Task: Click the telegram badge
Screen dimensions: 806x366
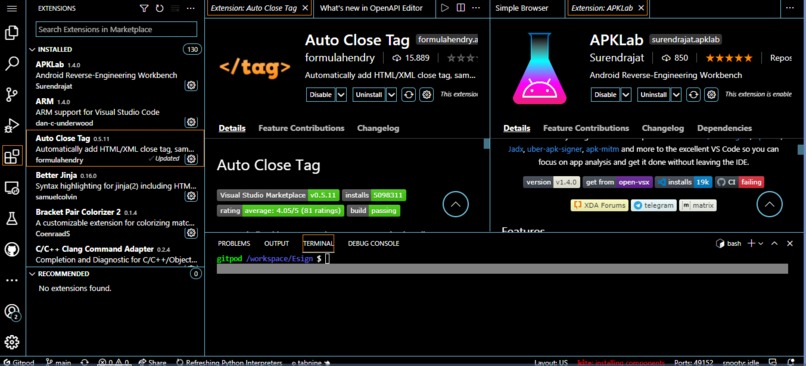Action: point(653,205)
